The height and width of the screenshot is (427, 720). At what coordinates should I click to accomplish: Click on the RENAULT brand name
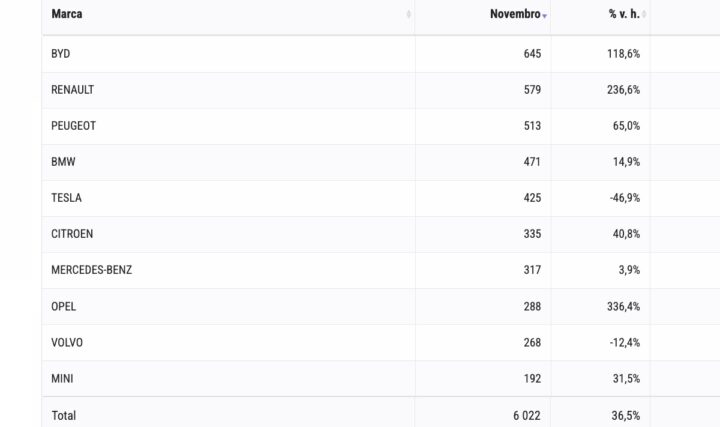(x=72, y=90)
